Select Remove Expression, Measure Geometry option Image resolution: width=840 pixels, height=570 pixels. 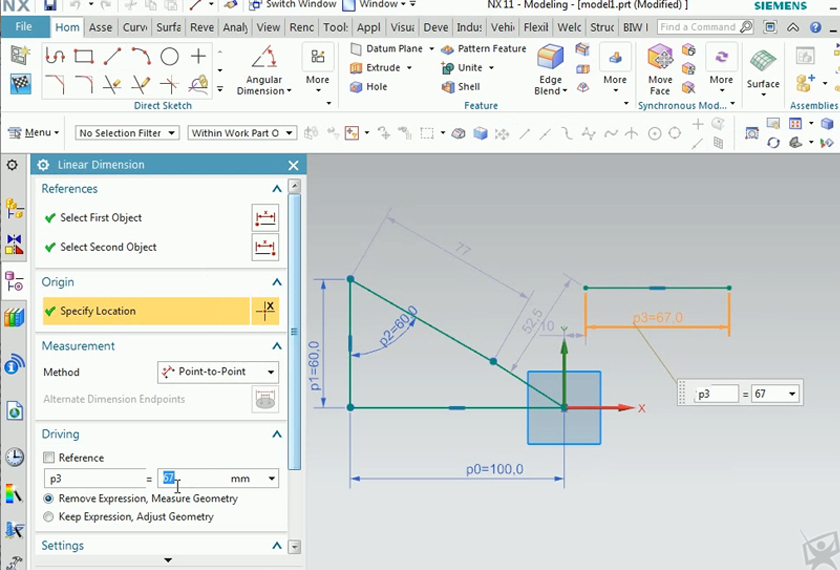coord(49,498)
